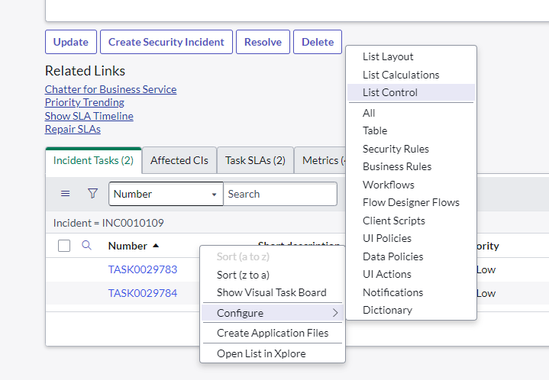Image resolution: width=549 pixels, height=380 pixels.
Task: Select UI Actions menu entry
Action: 387,274
